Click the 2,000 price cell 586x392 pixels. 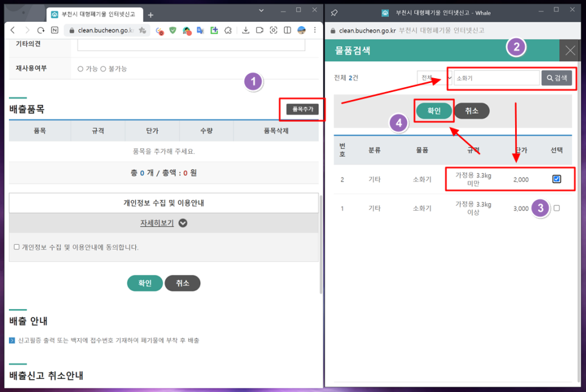(x=520, y=179)
